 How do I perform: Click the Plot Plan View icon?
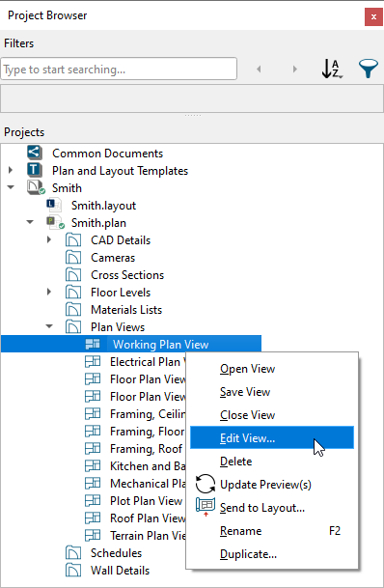click(93, 501)
